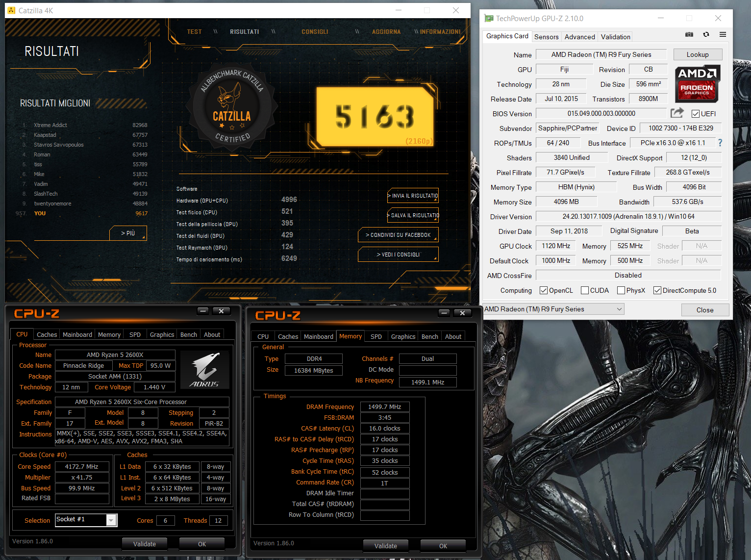Click the 5163 score display
This screenshot has height=560, width=751.
[375, 117]
